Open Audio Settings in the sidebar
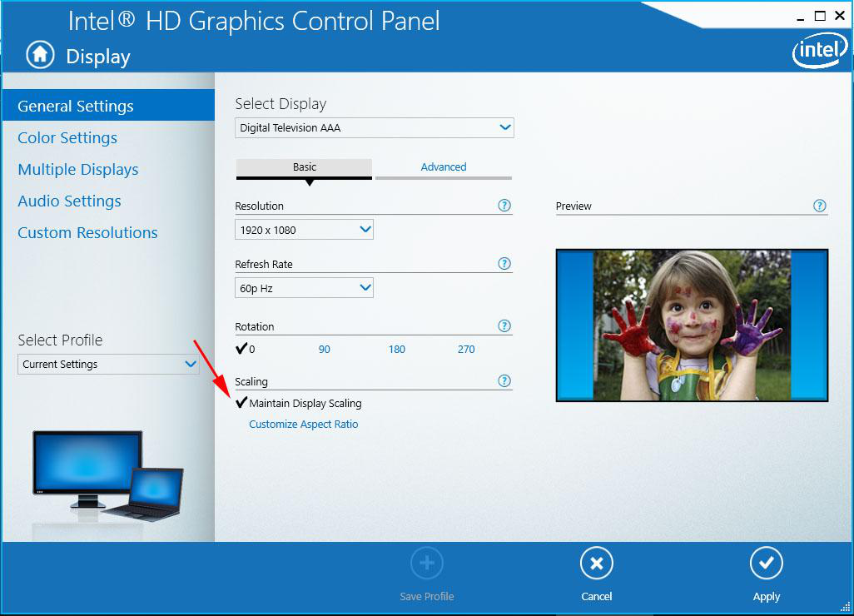 (69, 201)
